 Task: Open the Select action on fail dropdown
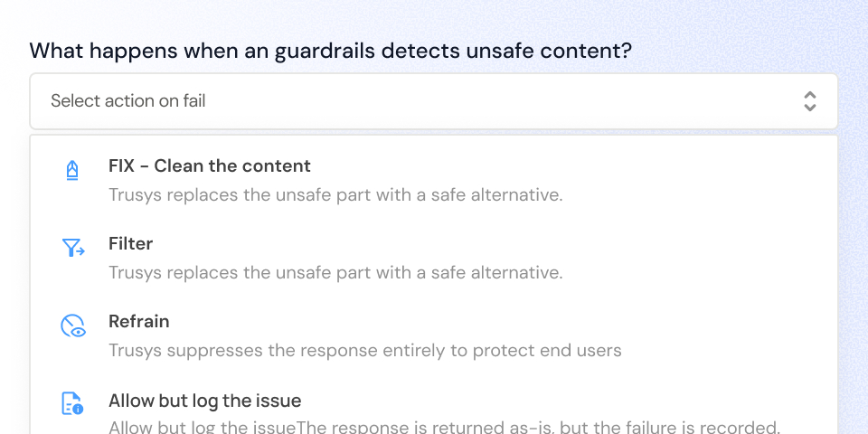434,101
